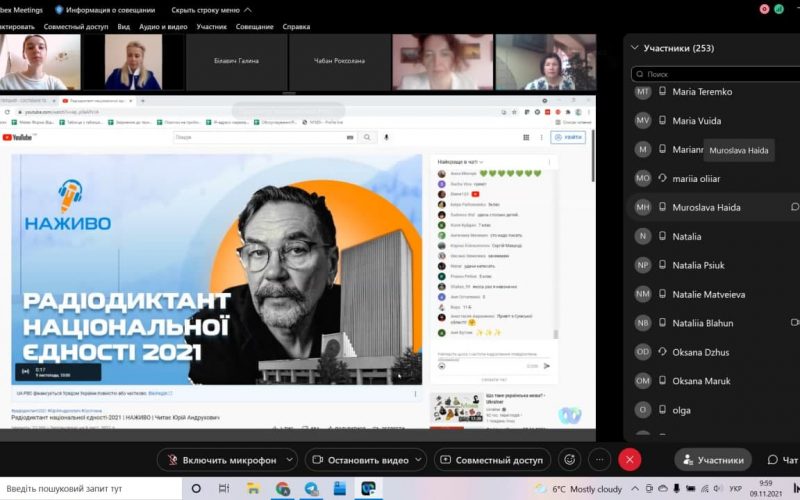
Task: Open the Чат panel icon
Action: [781, 460]
